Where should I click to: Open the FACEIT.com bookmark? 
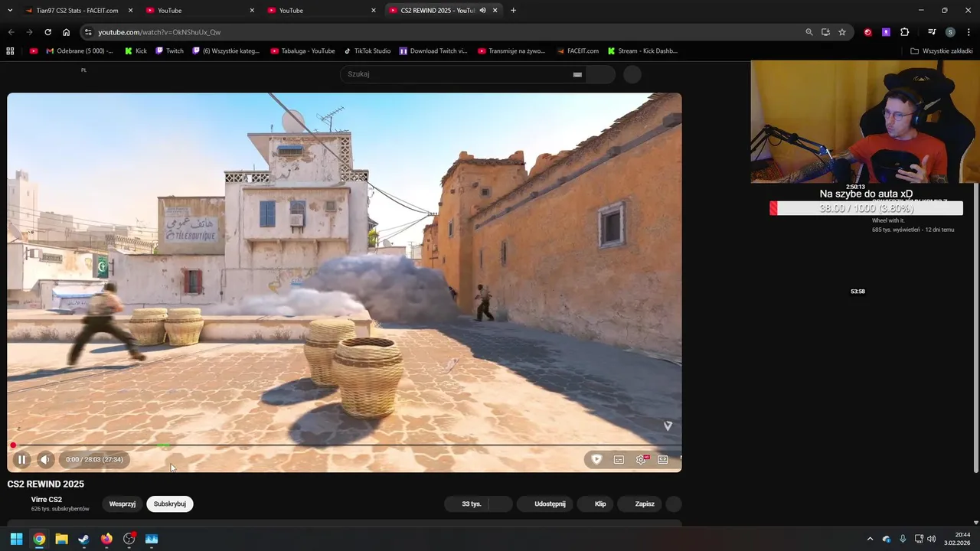pyautogui.click(x=577, y=51)
